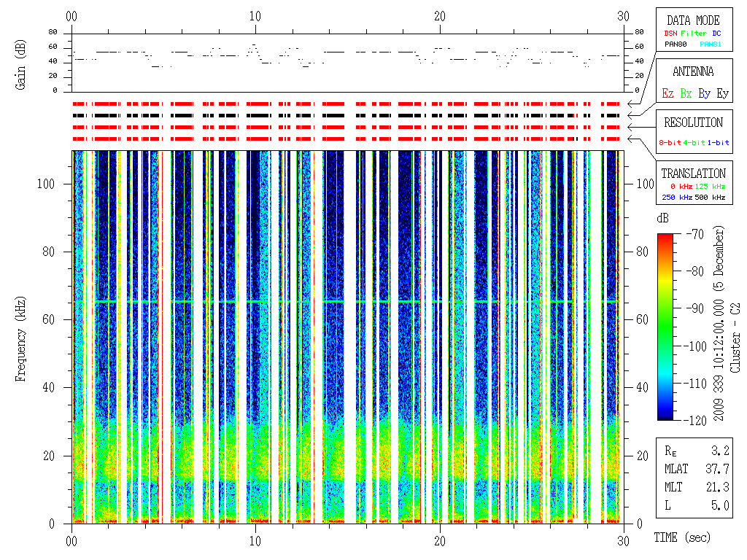
Task: Select the green Filter label in Data Mode
Action: (x=692, y=34)
